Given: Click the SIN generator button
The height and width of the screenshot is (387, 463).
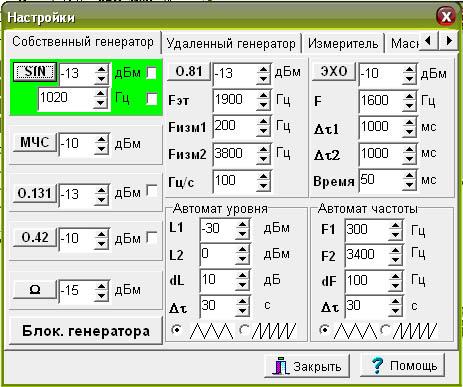Looking at the screenshot, I should [x=35, y=71].
